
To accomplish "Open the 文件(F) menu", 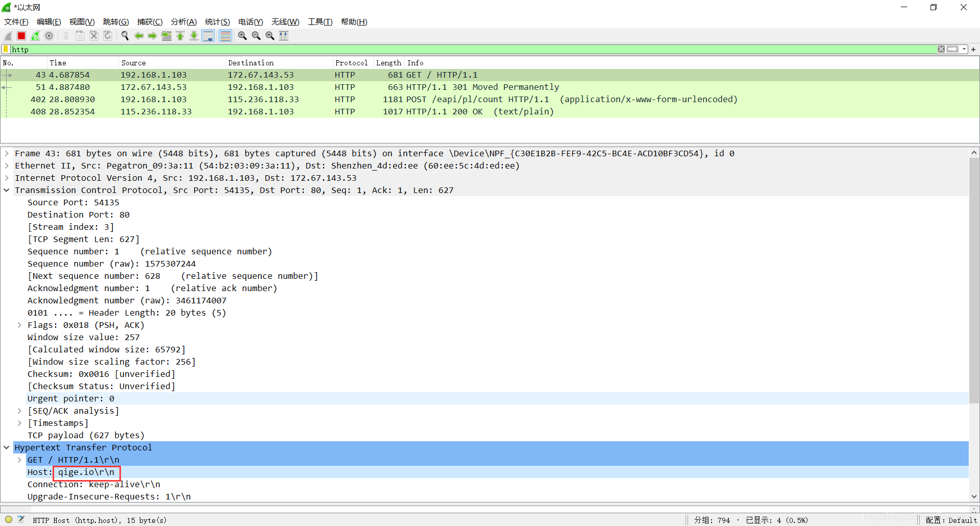I will pos(16,21).
